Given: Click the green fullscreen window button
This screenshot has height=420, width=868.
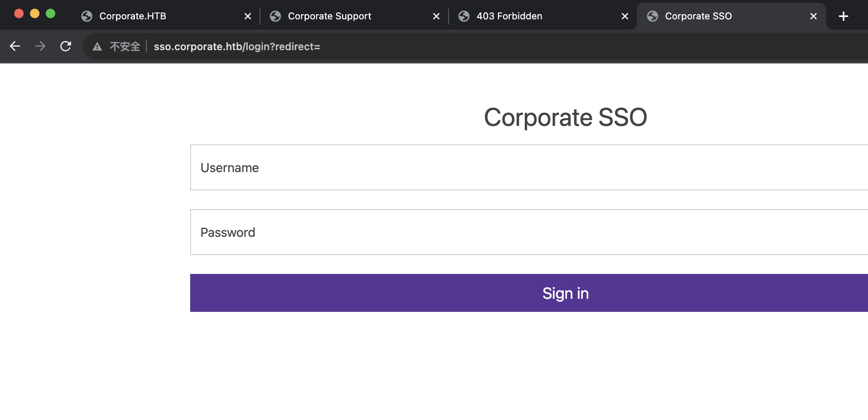Looking at the screenshot, I should (51, 13).
